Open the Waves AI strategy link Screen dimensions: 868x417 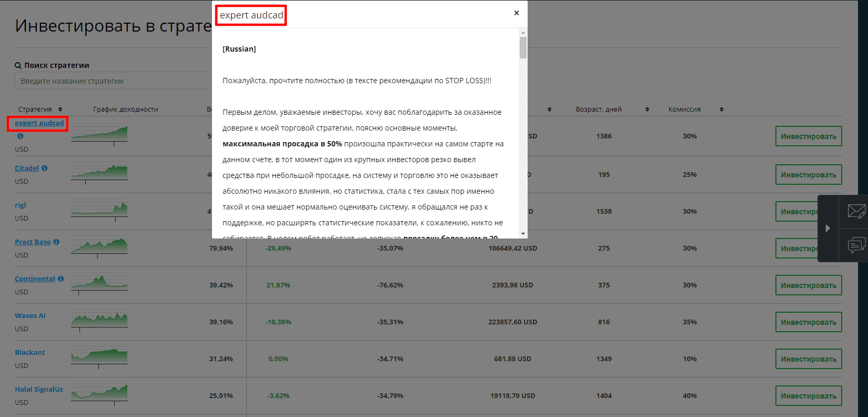click(x=30, y=316)
